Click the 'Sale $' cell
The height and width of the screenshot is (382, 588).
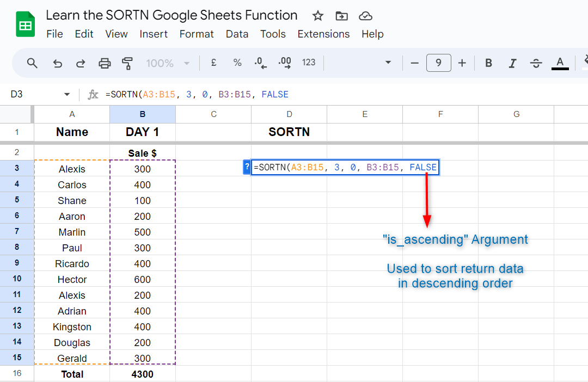(x=143, y=153)
